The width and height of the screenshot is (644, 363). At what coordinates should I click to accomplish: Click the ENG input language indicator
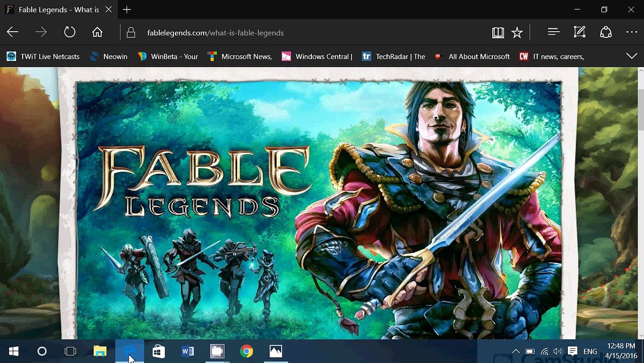click(x=590, y=351)
